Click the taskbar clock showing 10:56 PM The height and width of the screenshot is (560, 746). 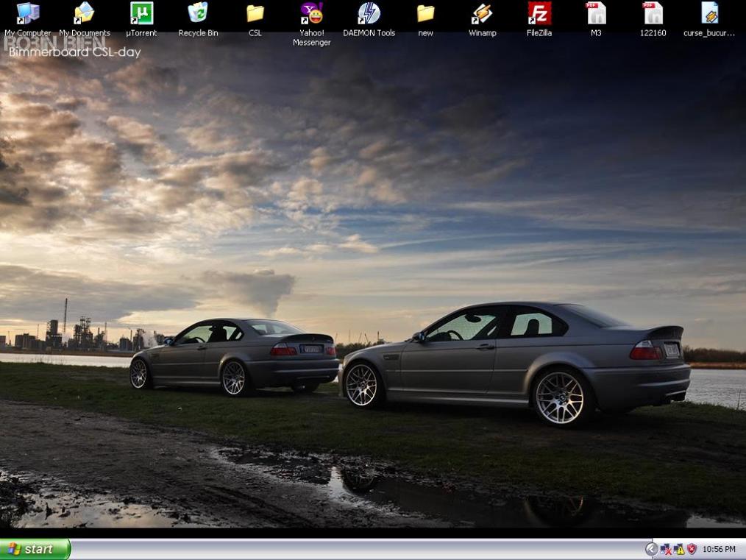[719, 550]
